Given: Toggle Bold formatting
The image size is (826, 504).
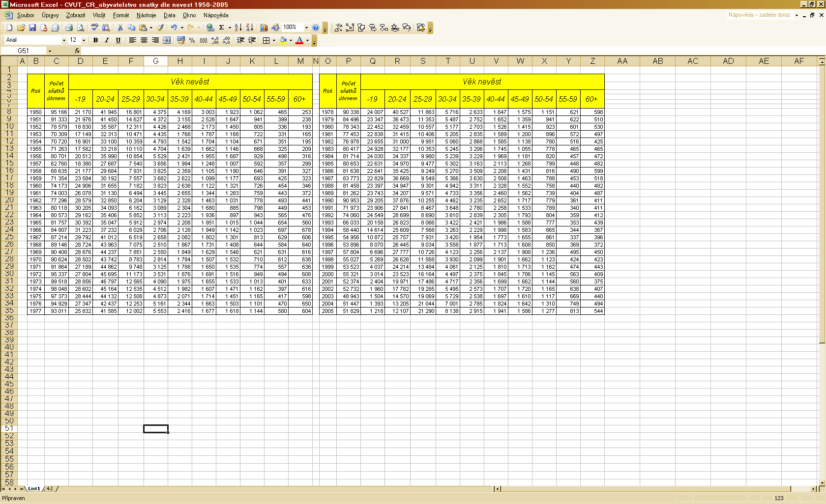Looking at the screenshot, I should pyautogui.click(x=95, y=40).
